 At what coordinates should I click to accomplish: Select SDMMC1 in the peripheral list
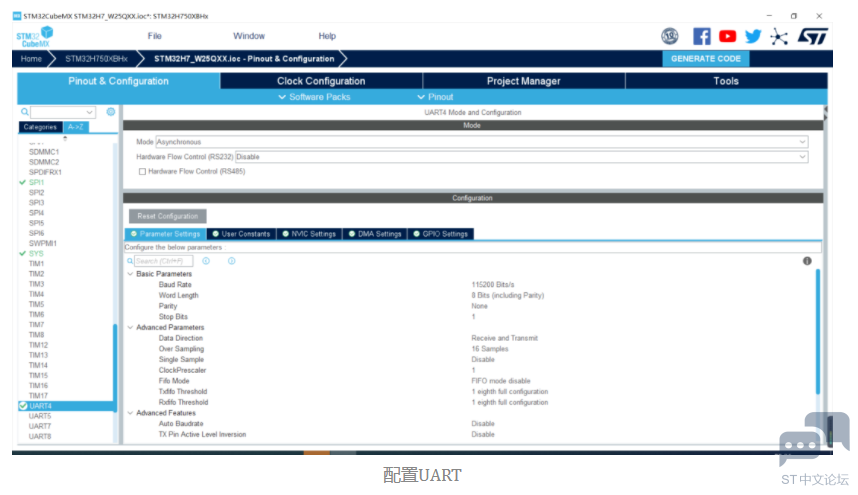pos(44,152)
